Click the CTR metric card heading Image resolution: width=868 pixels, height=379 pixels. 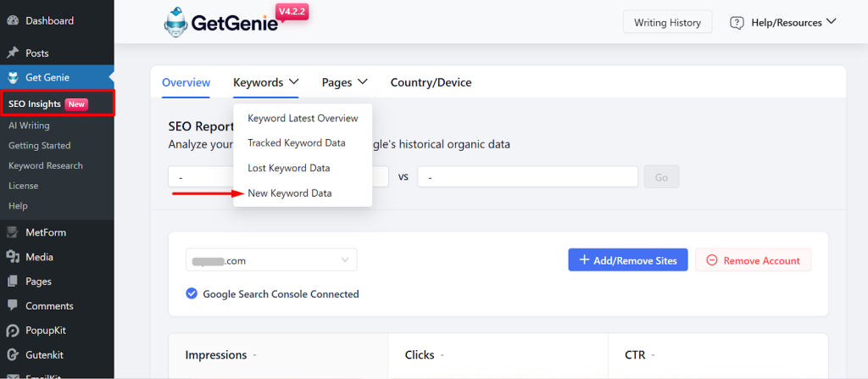635,354
